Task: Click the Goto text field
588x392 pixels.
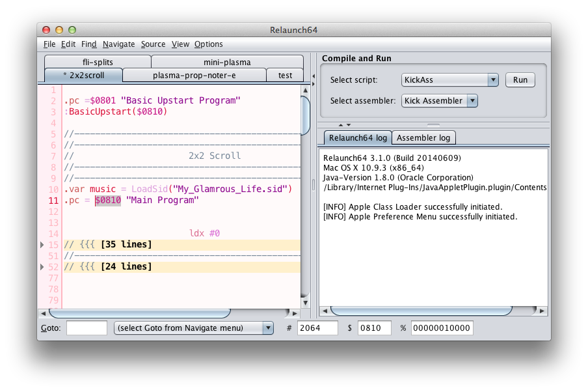Action: pos(87,328)
